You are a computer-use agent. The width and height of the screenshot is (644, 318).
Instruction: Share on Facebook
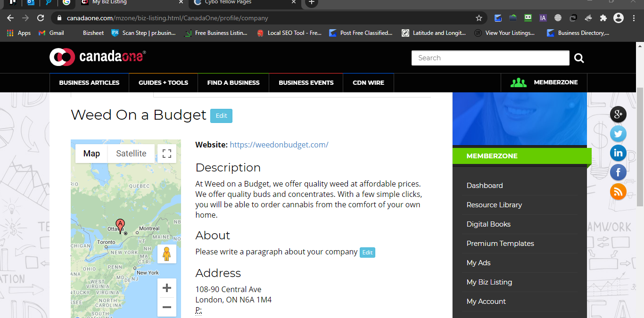[618, 172]
